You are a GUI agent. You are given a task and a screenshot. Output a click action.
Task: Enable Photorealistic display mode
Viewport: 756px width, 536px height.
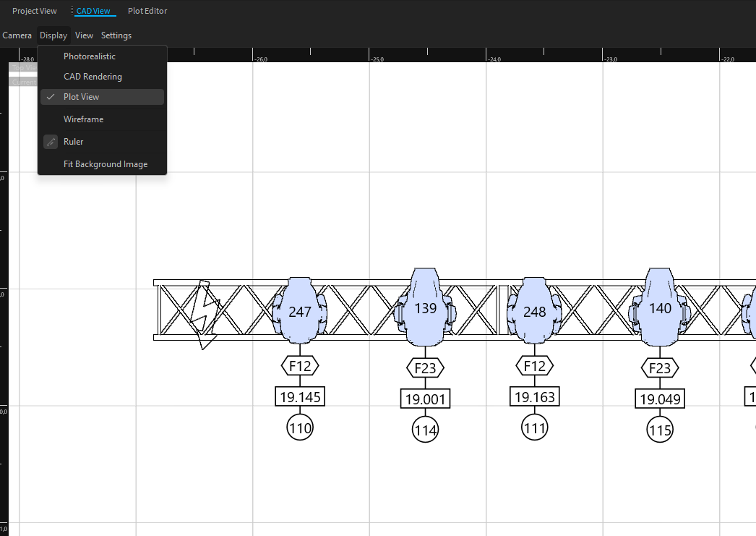(90, 56)
